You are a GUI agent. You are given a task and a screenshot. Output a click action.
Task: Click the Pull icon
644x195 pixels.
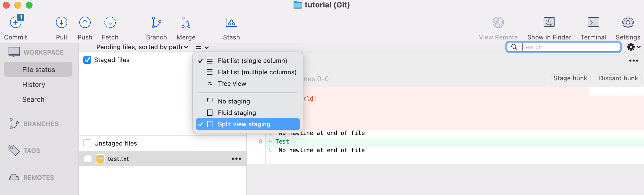tap(61, 23)
